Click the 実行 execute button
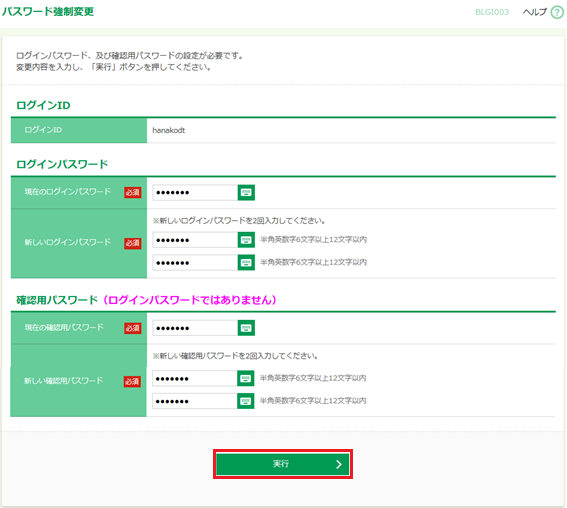Screen dimensions: 567x508 pyautogui.click(x=283, y=464)
